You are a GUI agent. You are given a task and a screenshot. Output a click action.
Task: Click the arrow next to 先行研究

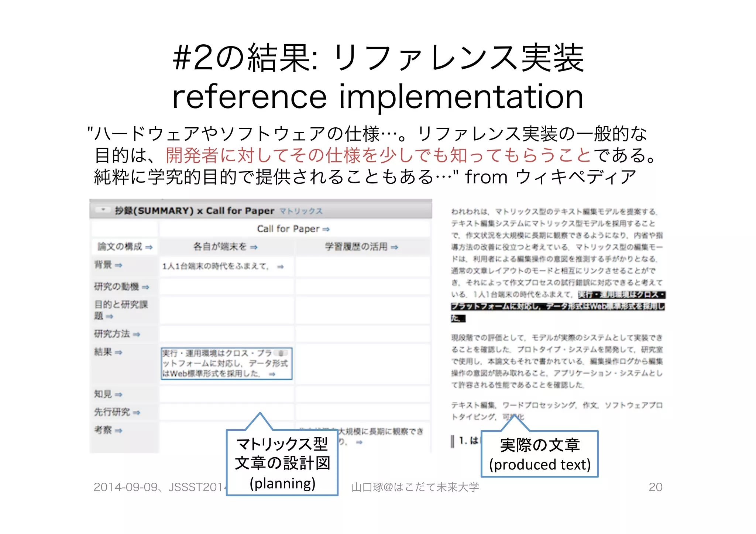[137, 413]
